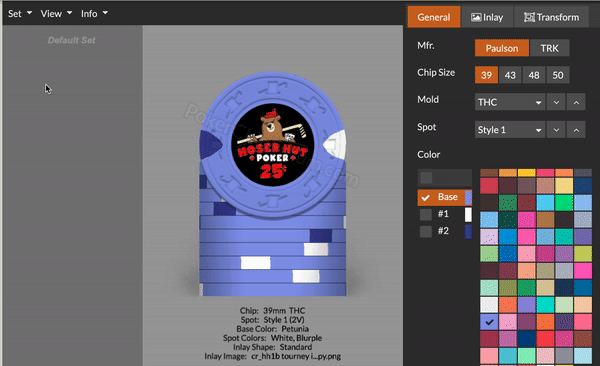Screen dimensions: 600x366
Task: Step to previous spot style with up chevron
Action: pyautogui.click(x=576, y=130)
